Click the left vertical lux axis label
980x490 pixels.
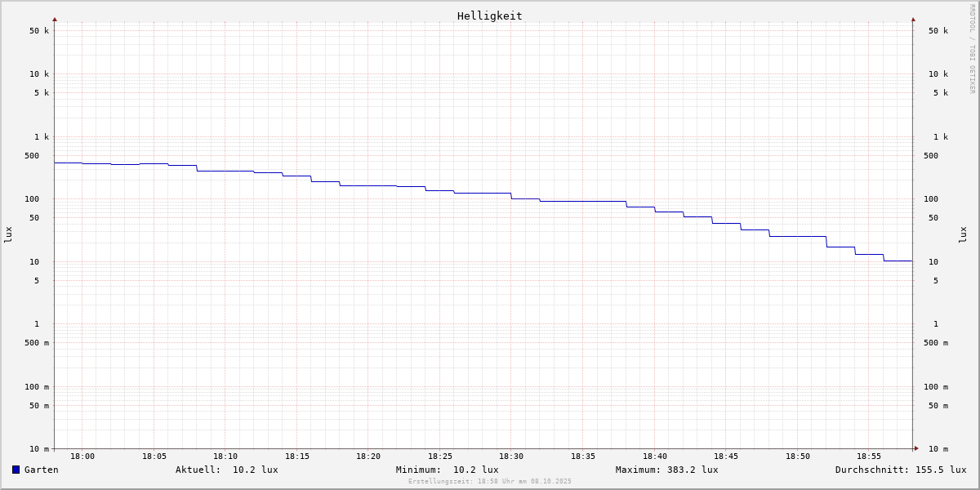tap(8, 234)
